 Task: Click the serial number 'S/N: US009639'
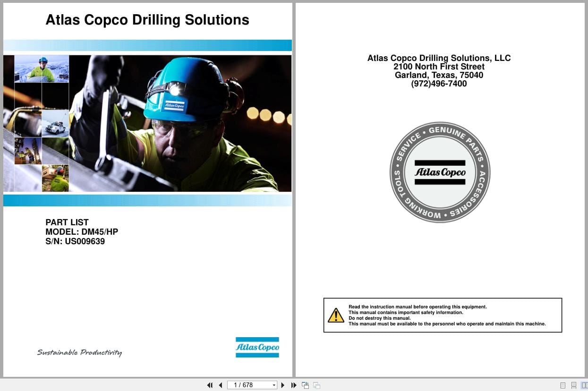pyautogui.click(x=75, y=241)
